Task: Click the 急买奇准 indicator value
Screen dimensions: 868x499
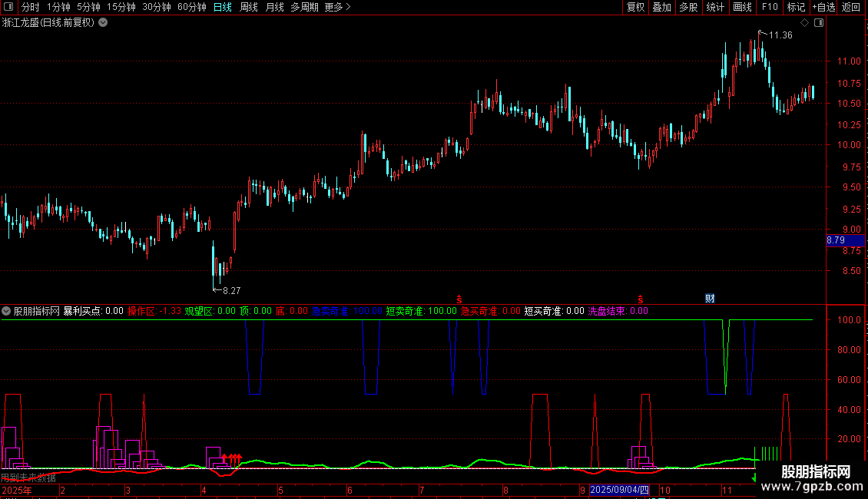Action: [491, 311]
